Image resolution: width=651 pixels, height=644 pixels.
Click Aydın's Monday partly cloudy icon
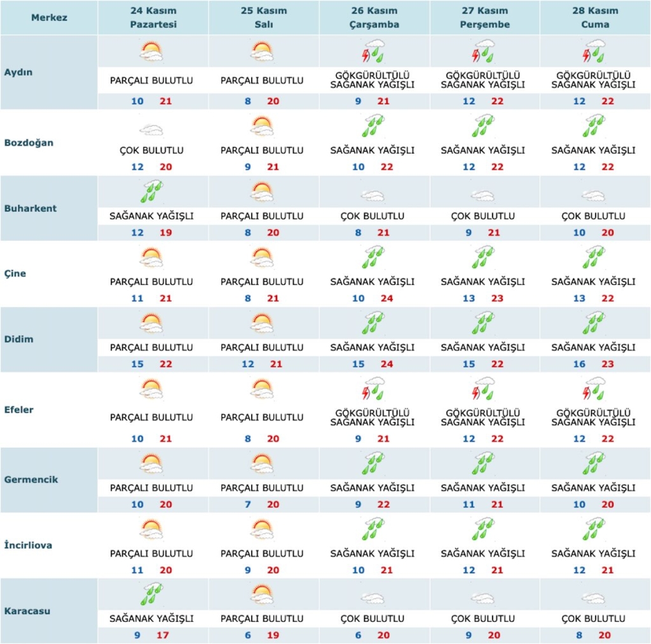[151, 51]
